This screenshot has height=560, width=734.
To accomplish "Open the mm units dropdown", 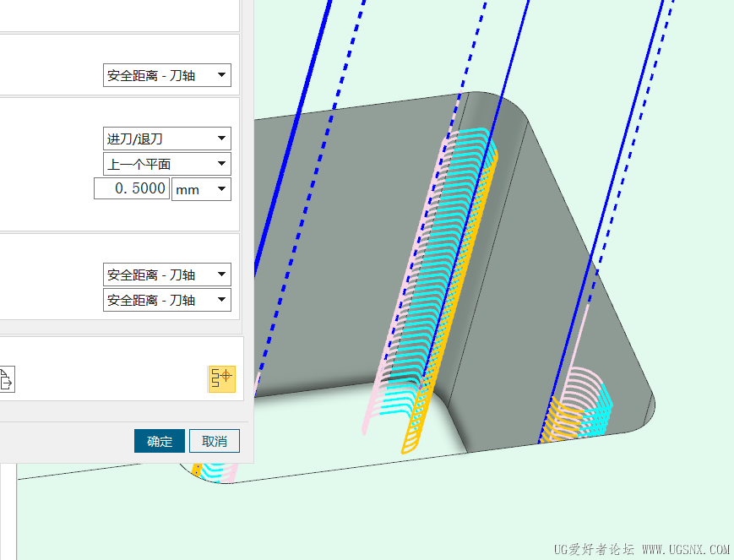I will click(201, 188).
